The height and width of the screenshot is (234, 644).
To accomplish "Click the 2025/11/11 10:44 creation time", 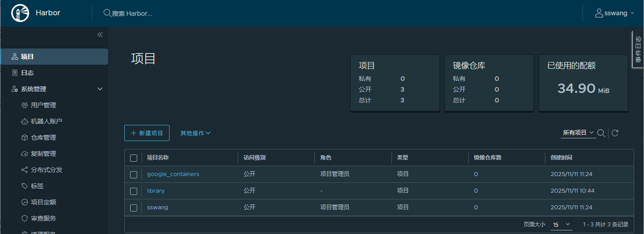I will click(572, 190).
